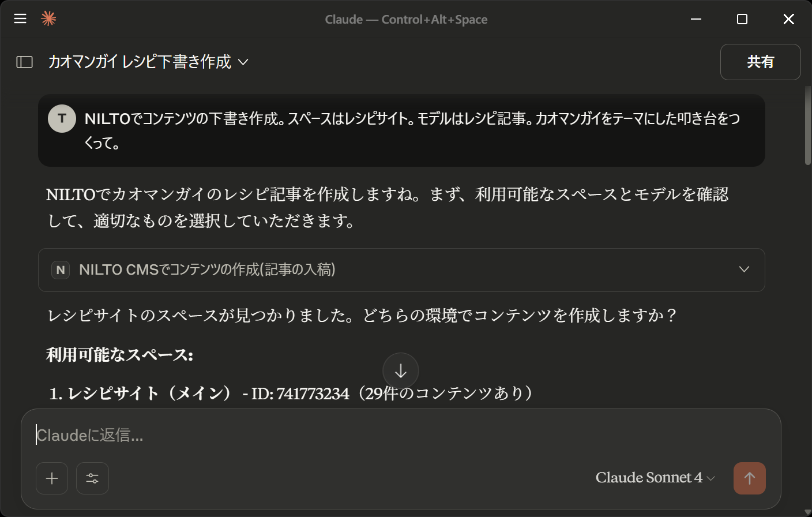The height and width of the screenshot is (517, 812).
Task: Click the scroll-down arrow at scrollbar bottom
Action: [807, 512]
